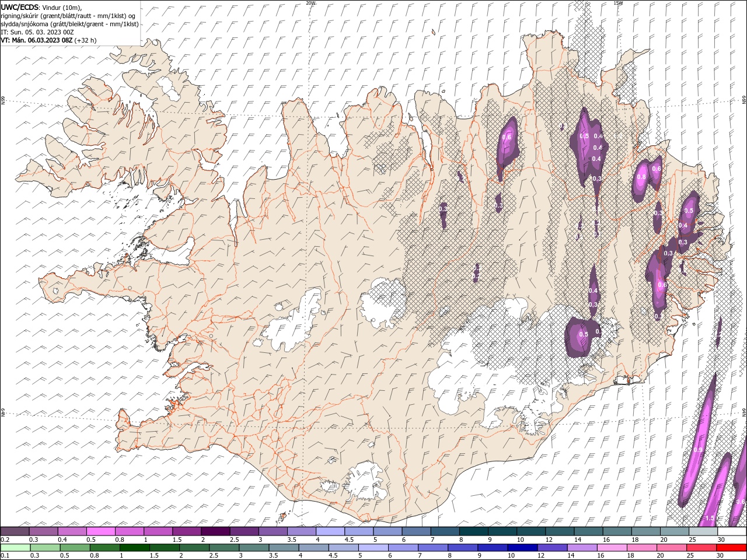Pick the dark mauve 0.2 swatch, upper legend
The width and height of the screenshot is (747, 560).
point(15,531)
